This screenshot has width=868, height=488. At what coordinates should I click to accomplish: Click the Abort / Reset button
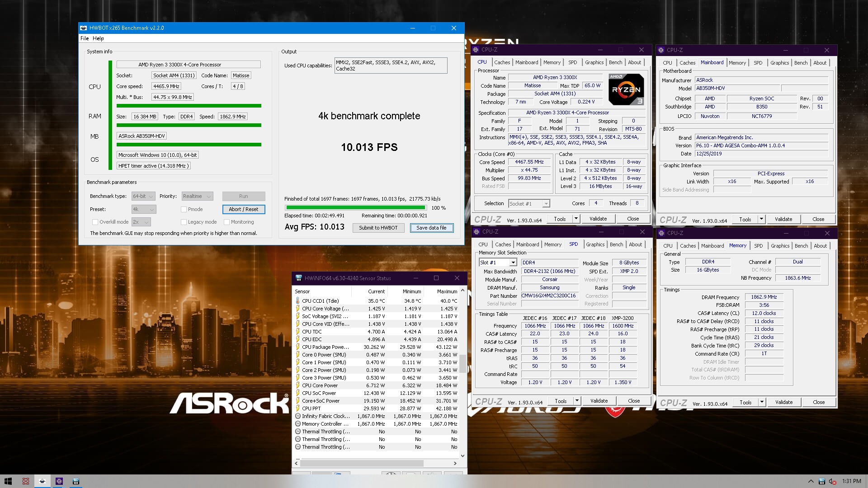(x=243, y=209)
